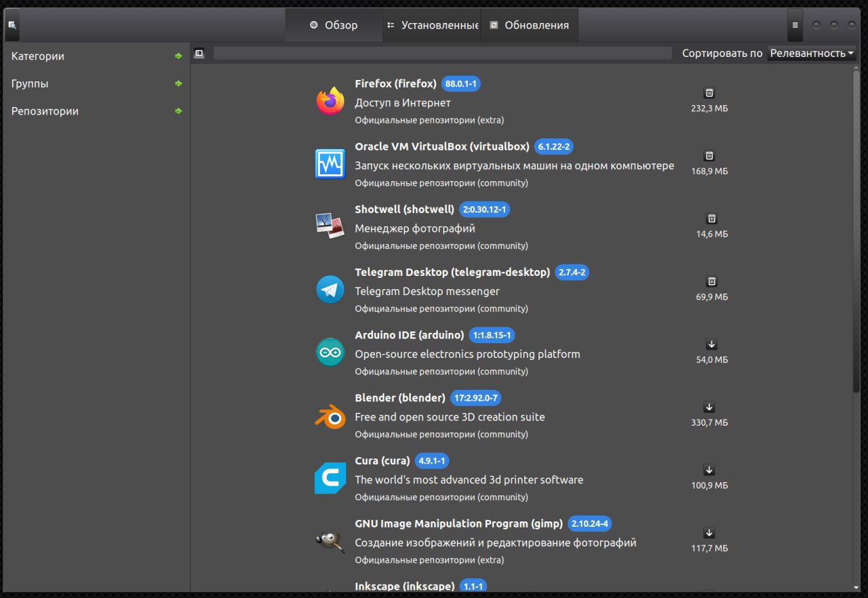Switch to the Обзор tab
The width and height of the screenshot is (868, 598).
[334, 25]
